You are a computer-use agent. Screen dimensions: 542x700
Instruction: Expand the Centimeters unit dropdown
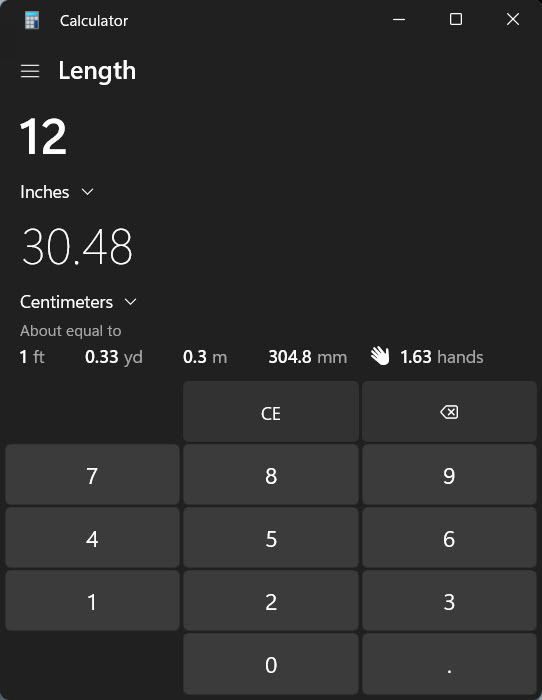point(78,302)
